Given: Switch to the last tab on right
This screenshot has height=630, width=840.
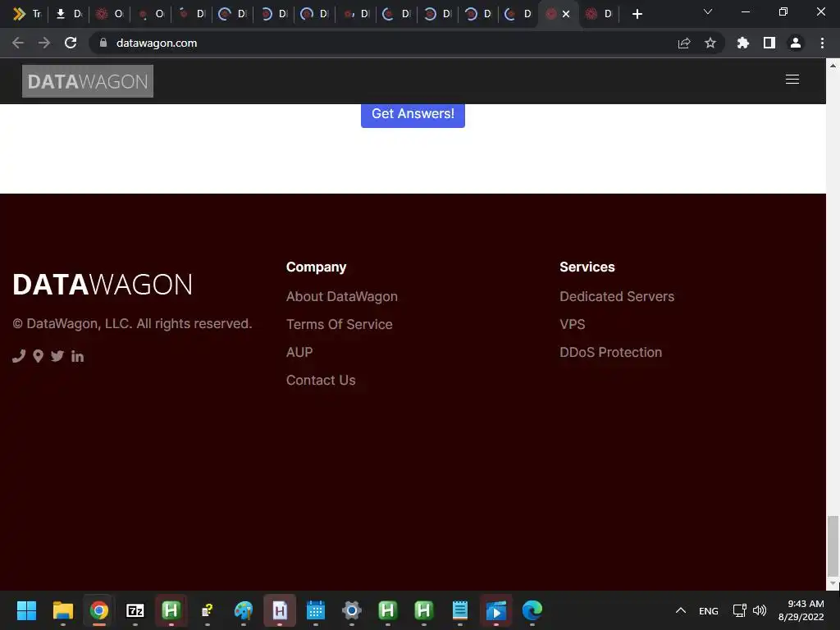Looking at the screenshot, I should click(599, 14).
